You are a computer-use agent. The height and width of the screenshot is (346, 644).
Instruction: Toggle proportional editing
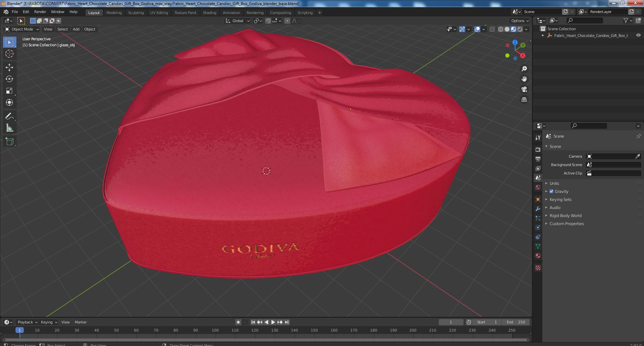[x=287, y=21]
